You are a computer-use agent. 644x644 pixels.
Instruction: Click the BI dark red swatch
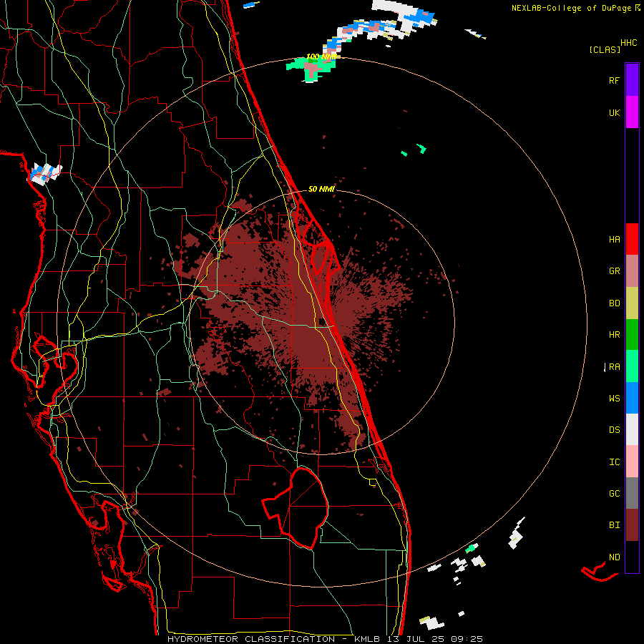(632, 525)
